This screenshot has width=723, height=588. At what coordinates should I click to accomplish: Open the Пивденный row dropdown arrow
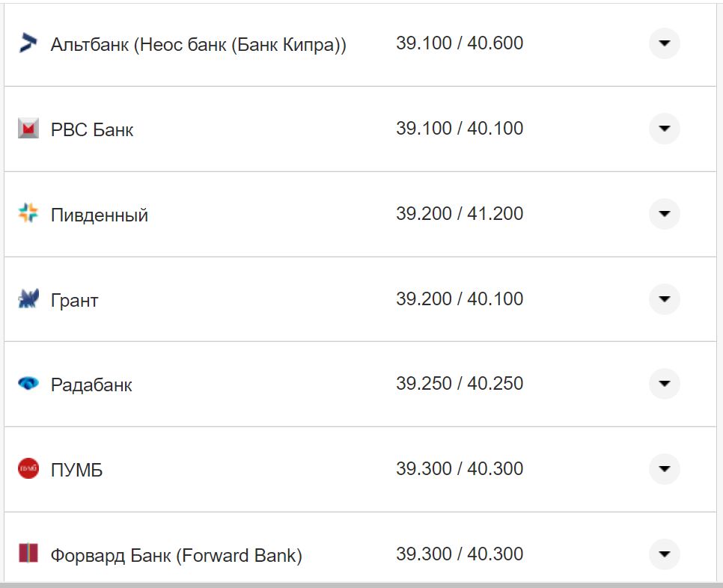[x=664, y=214]
